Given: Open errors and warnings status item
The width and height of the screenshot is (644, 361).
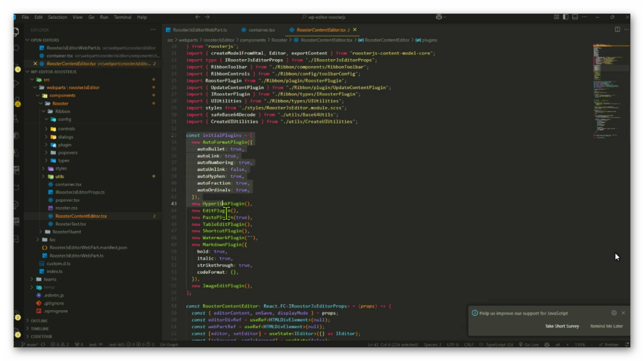Looking at the screenshot, I should (60, 345).
